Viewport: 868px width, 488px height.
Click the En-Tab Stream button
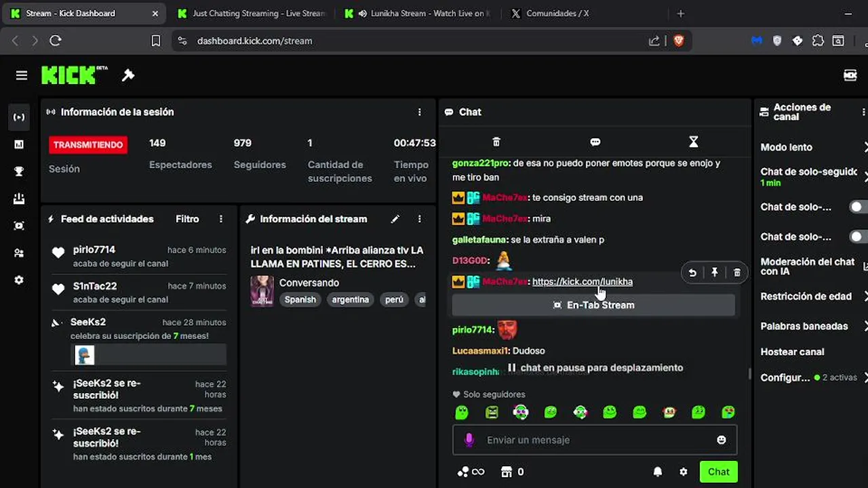[593, 305]
